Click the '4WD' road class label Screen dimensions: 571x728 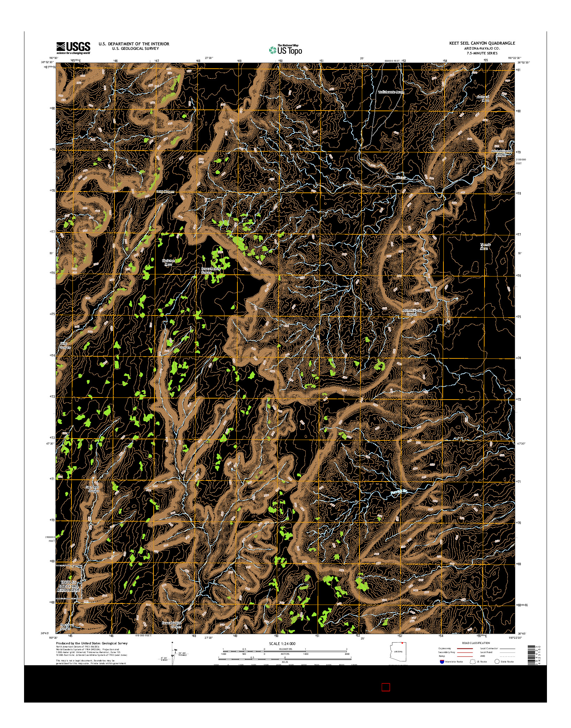click(x=482, y=656)
